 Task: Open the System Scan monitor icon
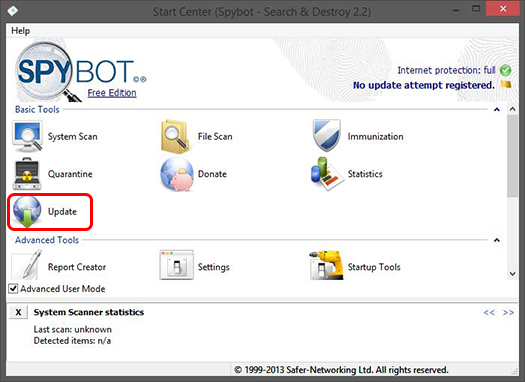tap(27, 137)
